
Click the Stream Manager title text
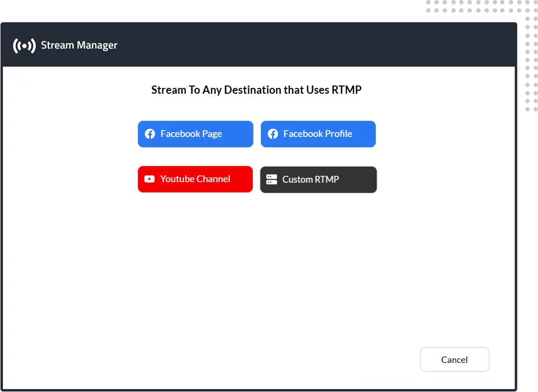coord(79,45)
